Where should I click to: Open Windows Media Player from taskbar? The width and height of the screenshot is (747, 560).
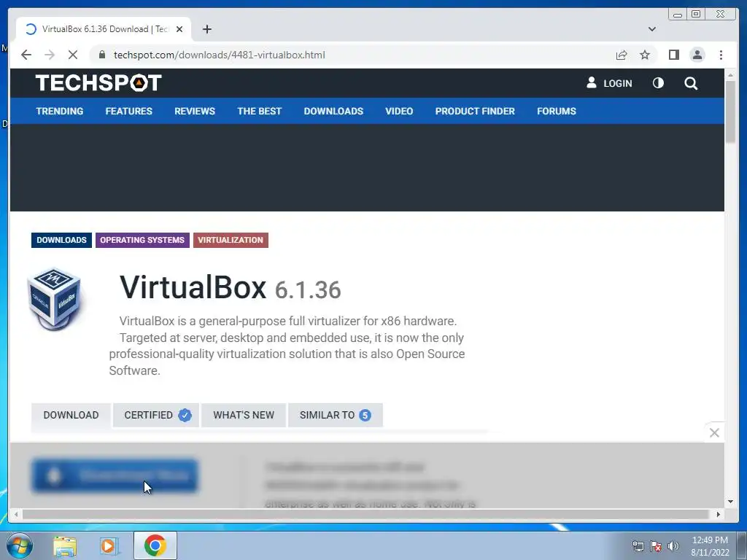pos(109,546)
